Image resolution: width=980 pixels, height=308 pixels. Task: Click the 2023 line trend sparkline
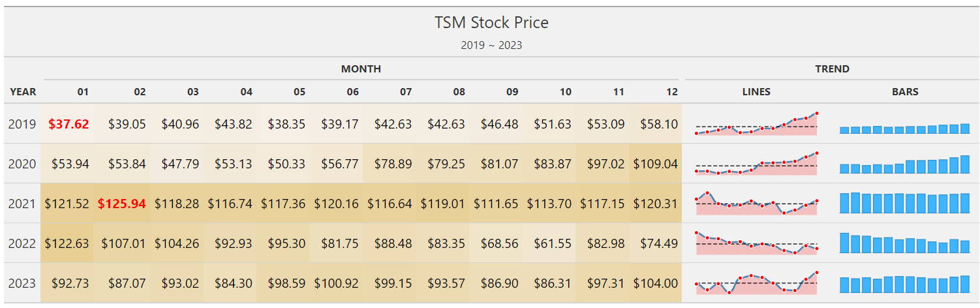[x=756, y=283]
